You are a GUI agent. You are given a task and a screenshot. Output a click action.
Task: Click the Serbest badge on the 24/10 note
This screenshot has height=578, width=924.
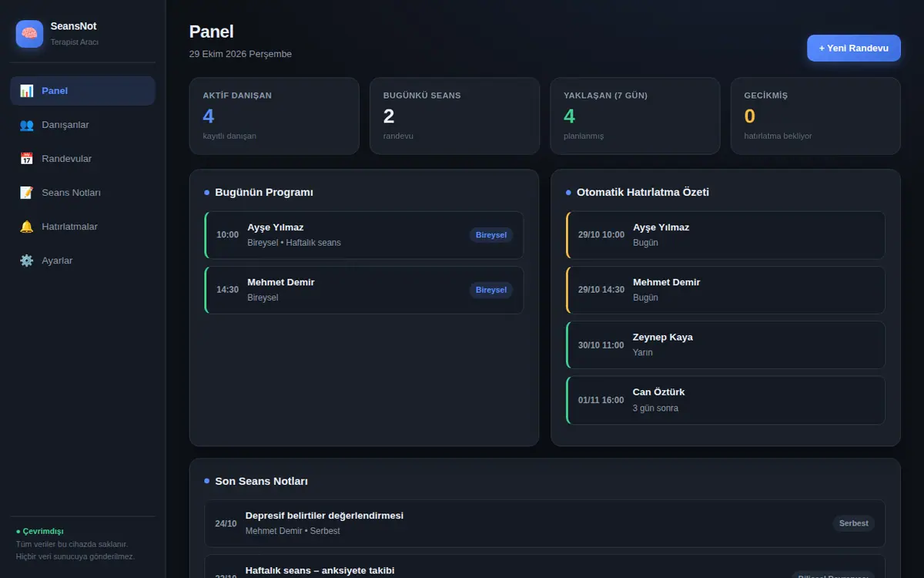pyautogui.click(x=854, y=523)
